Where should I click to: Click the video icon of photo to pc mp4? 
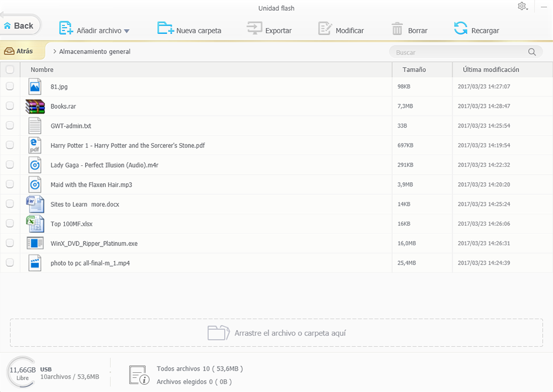(35, 263)
